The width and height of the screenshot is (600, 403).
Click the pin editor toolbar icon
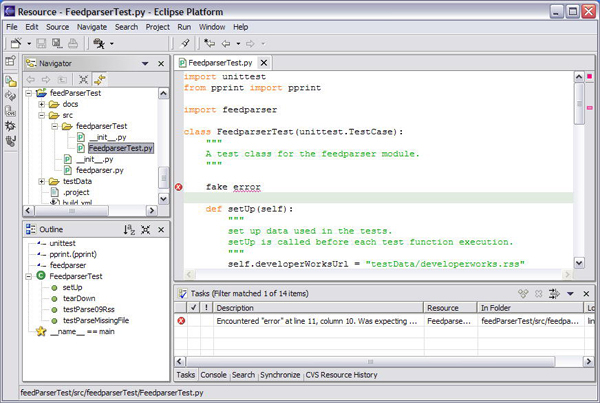[185, 43]
